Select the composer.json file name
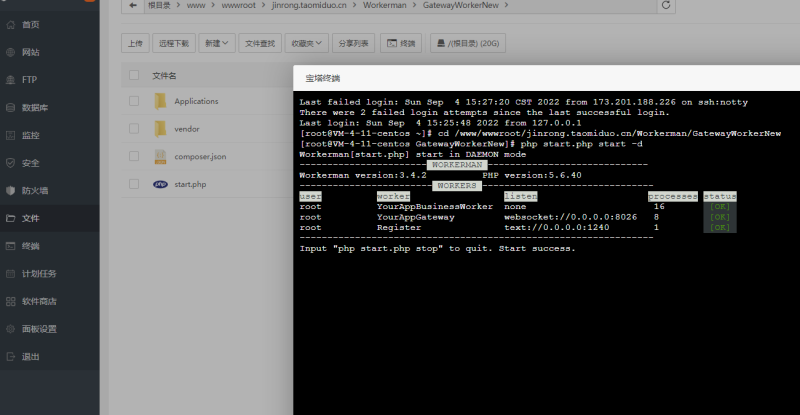 (x=200, y=157)
